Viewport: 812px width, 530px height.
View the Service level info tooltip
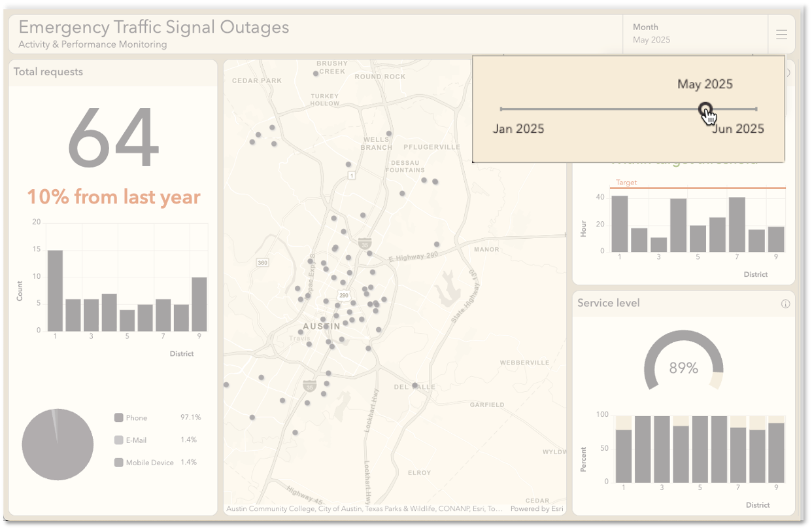[787, 303]
